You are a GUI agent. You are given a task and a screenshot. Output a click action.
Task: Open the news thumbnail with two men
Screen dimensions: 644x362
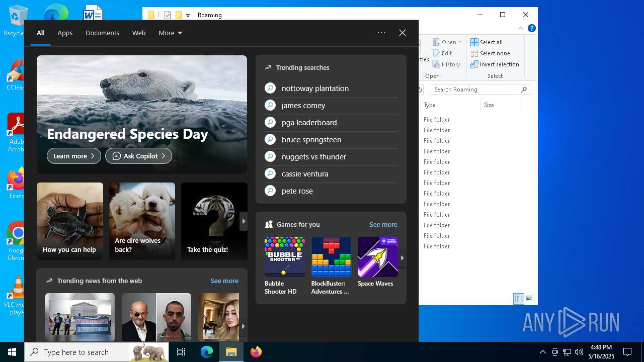156,317
